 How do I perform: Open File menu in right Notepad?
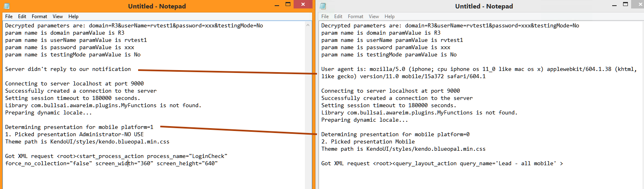(x=325, y=17)
